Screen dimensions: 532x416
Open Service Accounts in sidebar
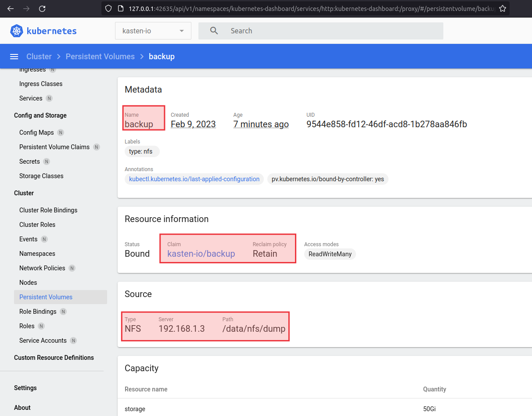[x=43, y=341]
